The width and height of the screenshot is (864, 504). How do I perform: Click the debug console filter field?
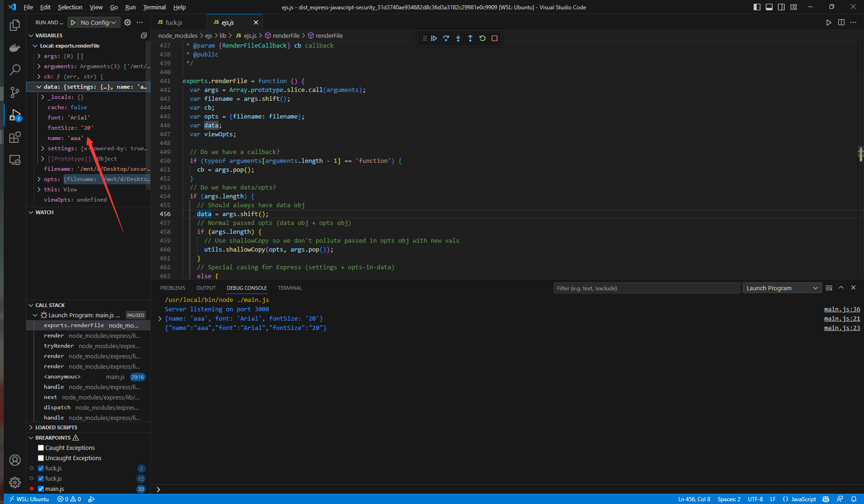point(647,288)
